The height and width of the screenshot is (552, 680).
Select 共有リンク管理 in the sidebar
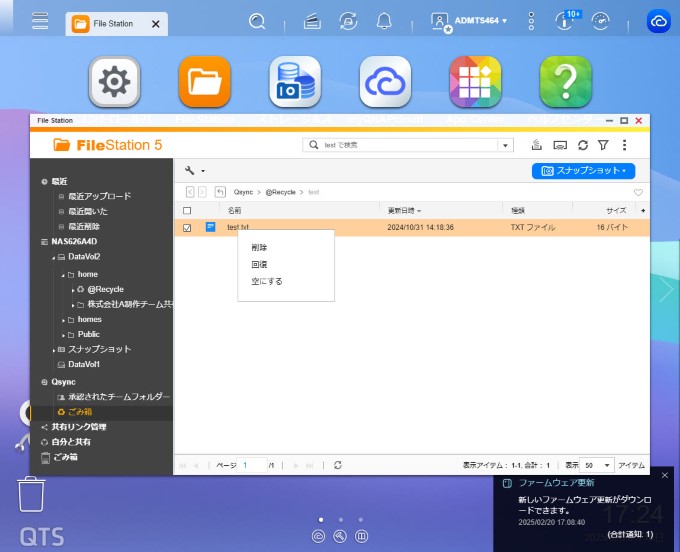click(x=79, y=427)
